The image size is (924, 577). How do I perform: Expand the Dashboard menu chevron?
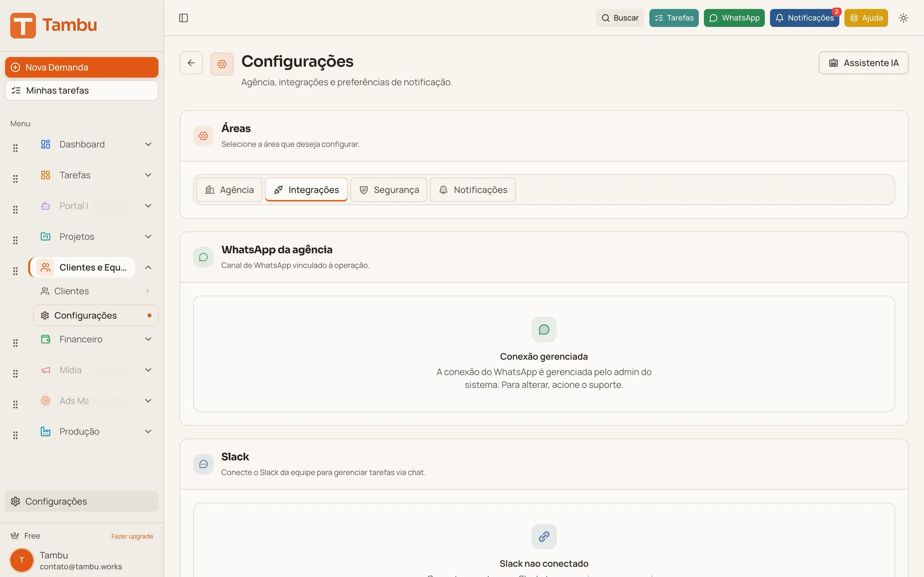pos(148,144)
